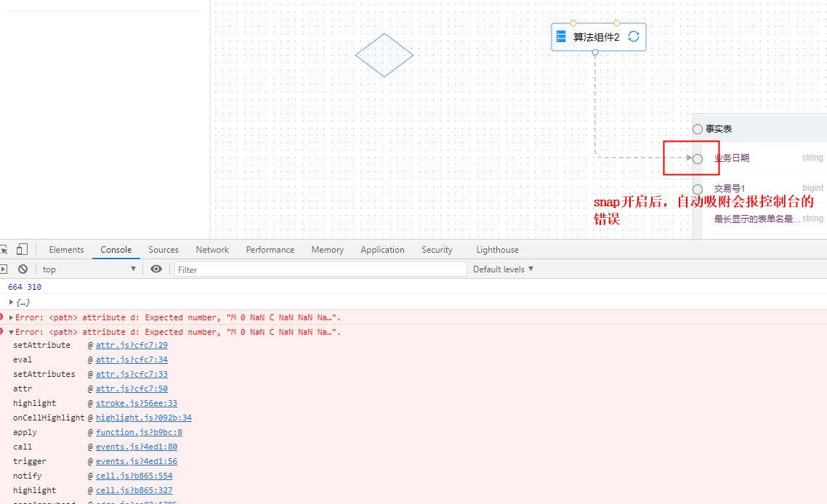Click the 交易号1 field row text
The height and width of the screenshot is (504, 827).
point(730,188)
